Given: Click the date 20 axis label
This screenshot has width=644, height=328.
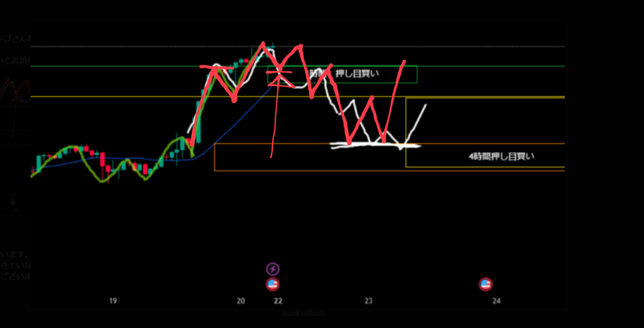Looking at the screenshot, I should 241,302.
